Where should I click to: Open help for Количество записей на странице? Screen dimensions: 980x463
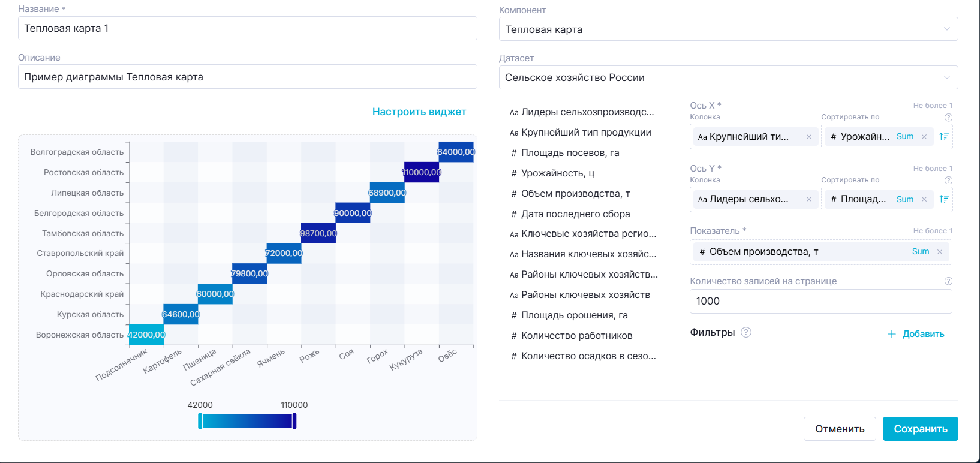coord(948,281)
